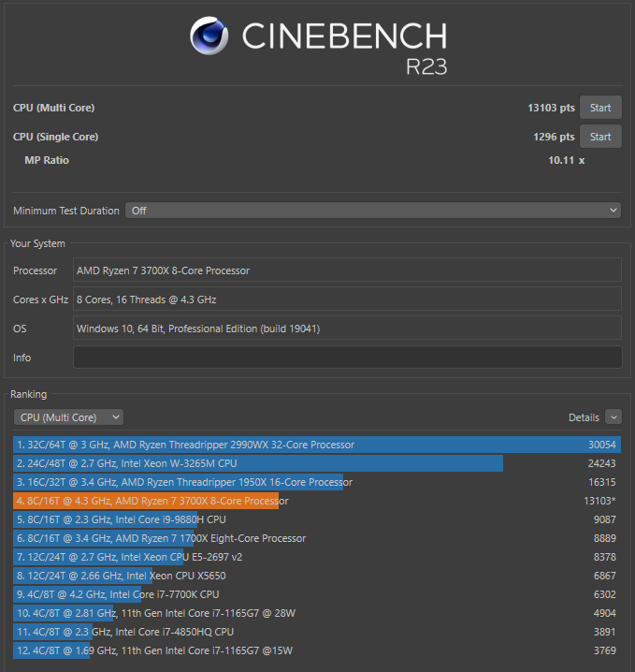
Task: Select the orange Ryzen 7 3700X ranking row
Action: [x=317, y=501]
